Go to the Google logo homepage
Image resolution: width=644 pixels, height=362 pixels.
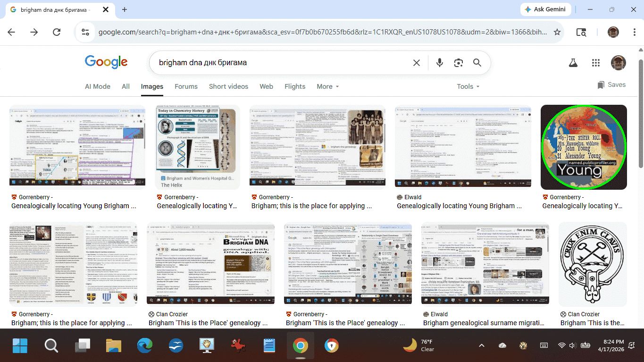coord(106,62)
